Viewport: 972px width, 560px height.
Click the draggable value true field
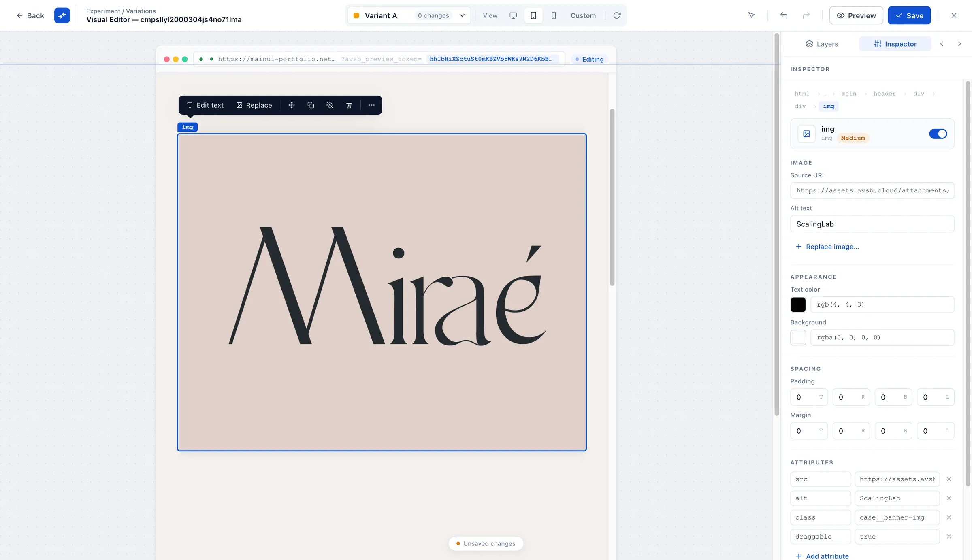(x=897, y=537)
